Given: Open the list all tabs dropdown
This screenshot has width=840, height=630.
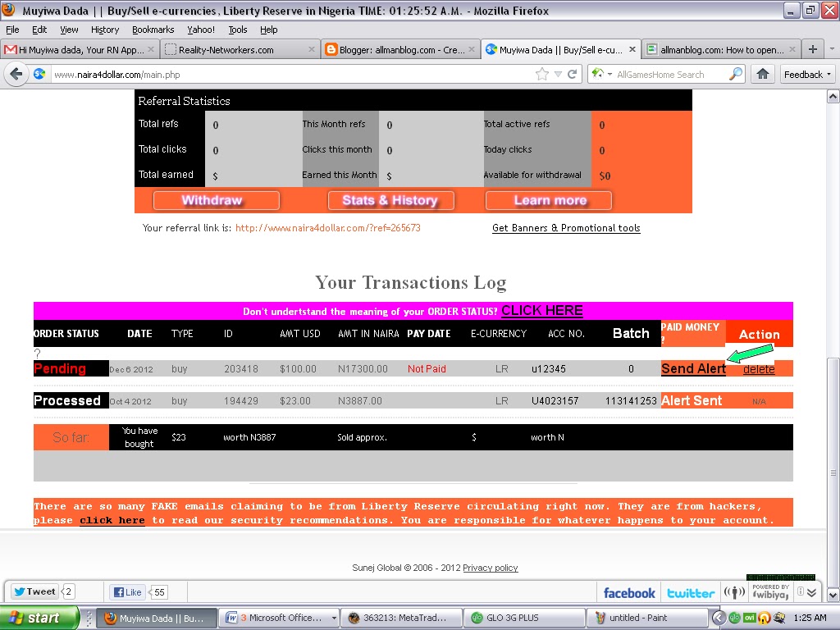Looking at the screenshot, I should click(832, 49).
